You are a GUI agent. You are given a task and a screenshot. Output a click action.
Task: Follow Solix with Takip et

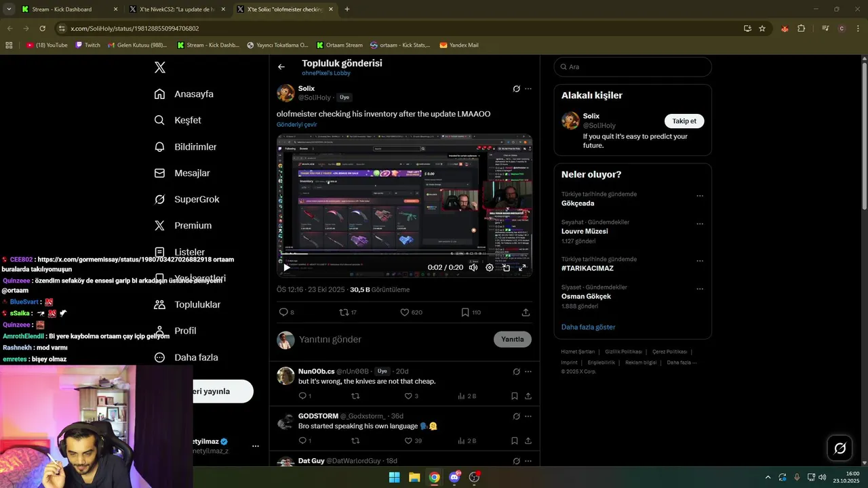(x=684, y=121)
